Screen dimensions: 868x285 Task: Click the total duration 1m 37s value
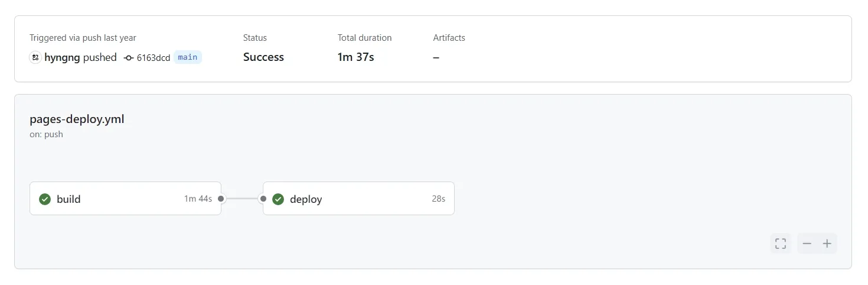(x=355, y=57)
